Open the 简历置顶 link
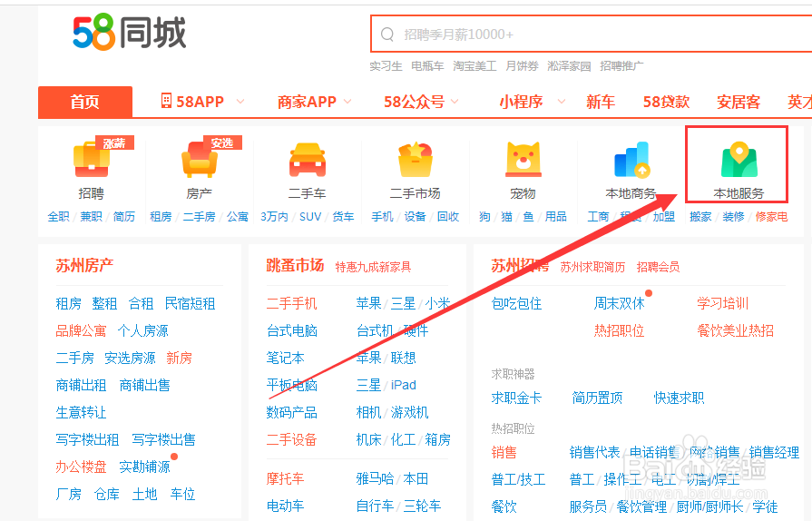Image resolution: width=812 pixels, height=521 pixels. [x=597, y=398]
